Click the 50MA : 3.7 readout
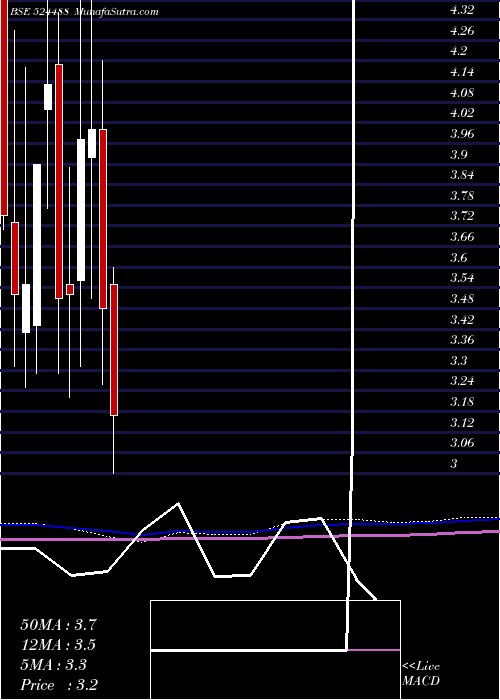This screenshot has height=700, width=500. [x=58, y=625]
